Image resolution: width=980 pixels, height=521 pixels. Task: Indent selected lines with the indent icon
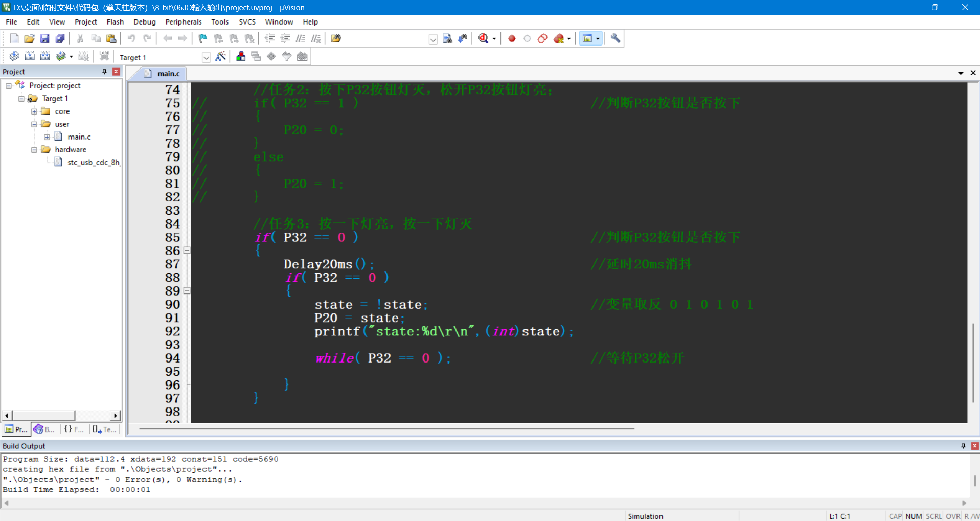(x=270, y=38)
